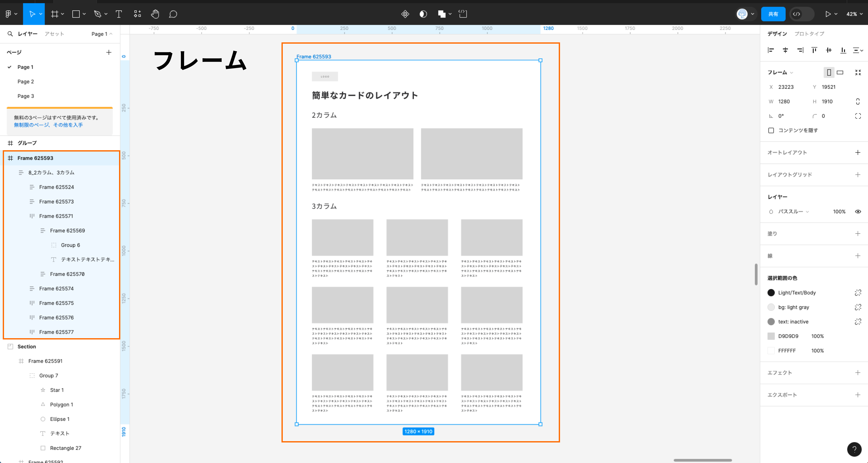Screen dimensions: 868x463
Task: Switch to the プロトタイプ tab
Action: [x=809, y=34]
